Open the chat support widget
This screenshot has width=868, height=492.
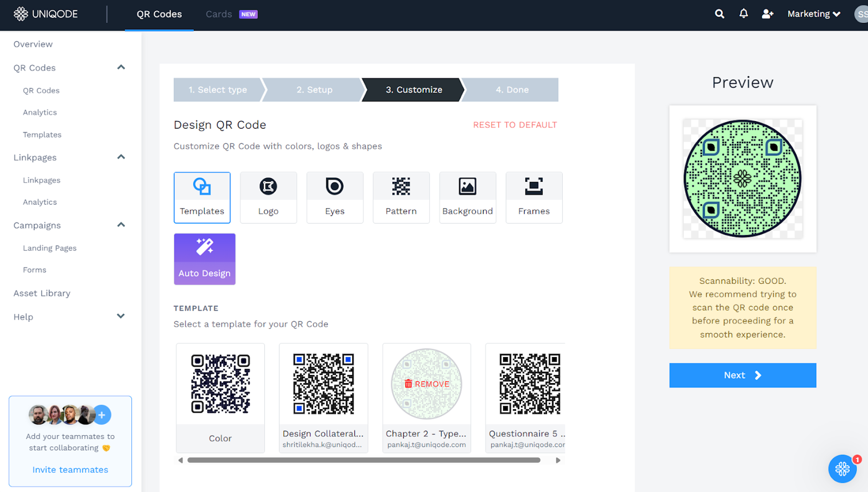842,469
